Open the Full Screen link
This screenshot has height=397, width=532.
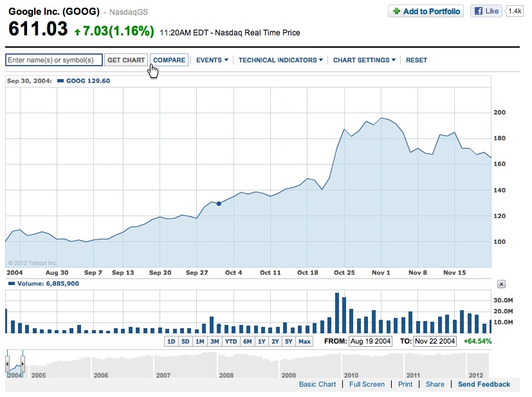pos(367,384)
